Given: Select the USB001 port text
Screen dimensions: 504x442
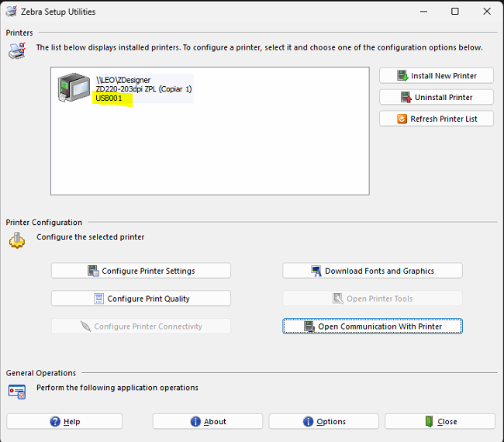Looking at the screenshot, I should (x=109, y=98).
